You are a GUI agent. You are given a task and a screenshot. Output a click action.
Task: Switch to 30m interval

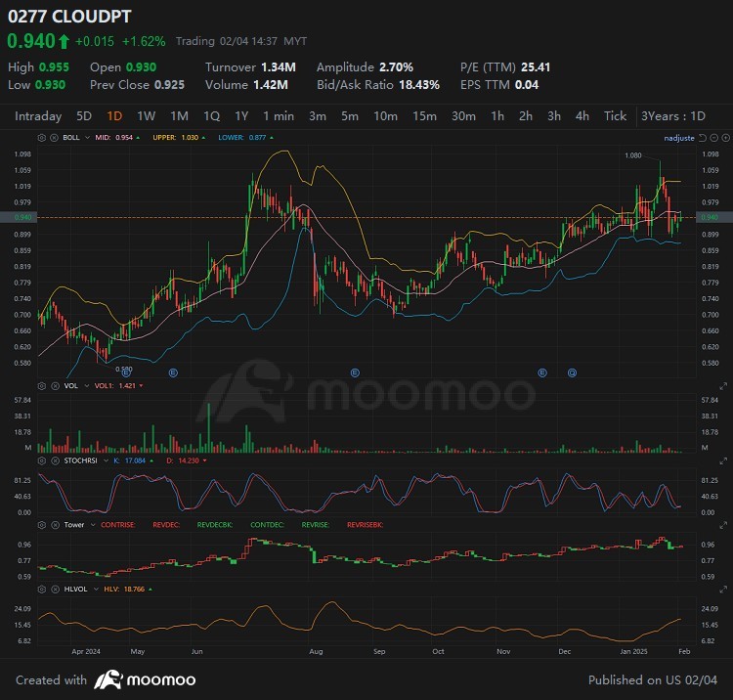463,116
